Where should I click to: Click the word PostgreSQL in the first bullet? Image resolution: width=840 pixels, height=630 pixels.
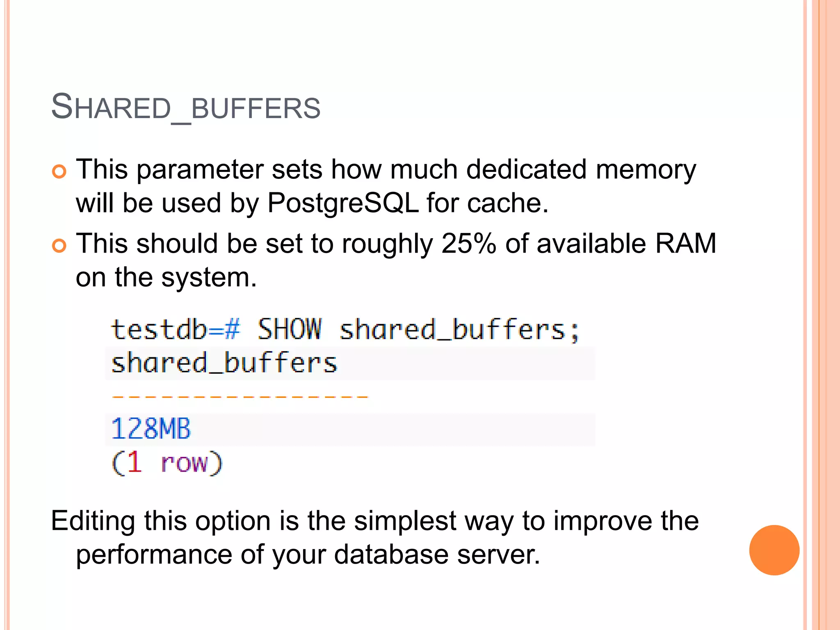point(343,203)
